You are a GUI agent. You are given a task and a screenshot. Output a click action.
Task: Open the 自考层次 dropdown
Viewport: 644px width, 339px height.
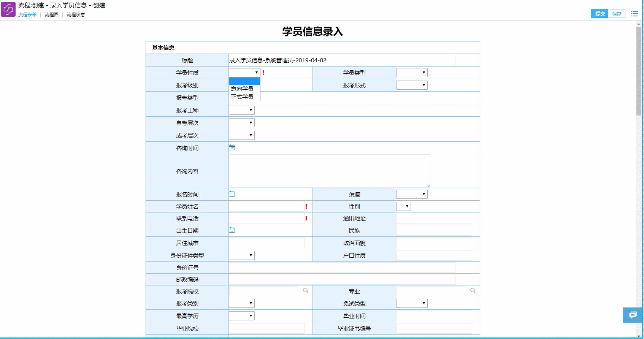coord(242,123)
